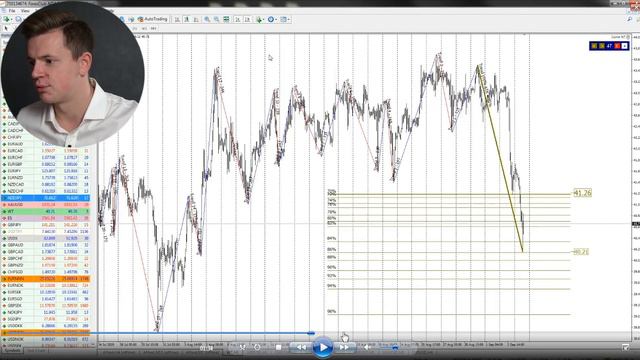Open the periods clock dropdown
640x360 pixels.
point(271,19)
